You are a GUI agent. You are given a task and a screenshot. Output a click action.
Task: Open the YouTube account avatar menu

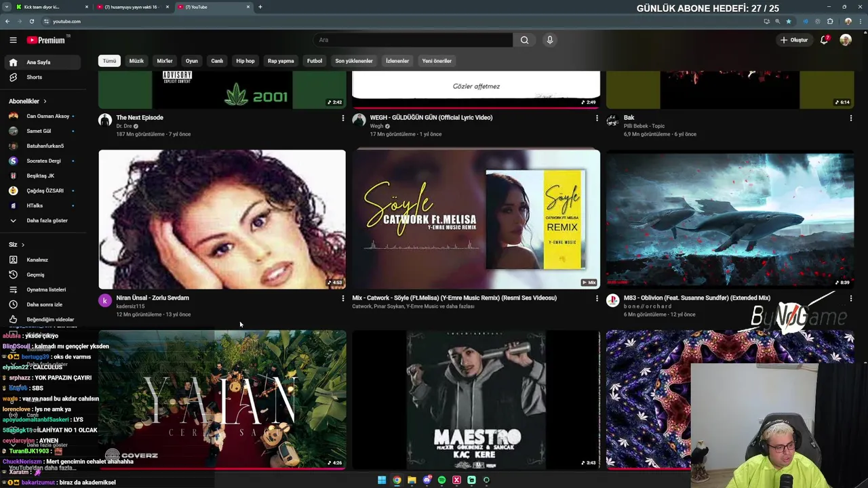point(846,40)
